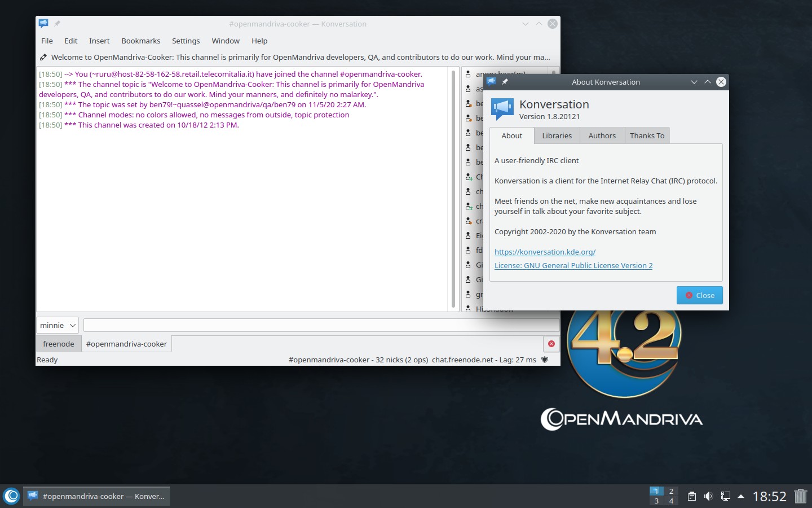Screen dimensions: 812x508
Task: Switch to the Thanks To tab
Action: 647,135
